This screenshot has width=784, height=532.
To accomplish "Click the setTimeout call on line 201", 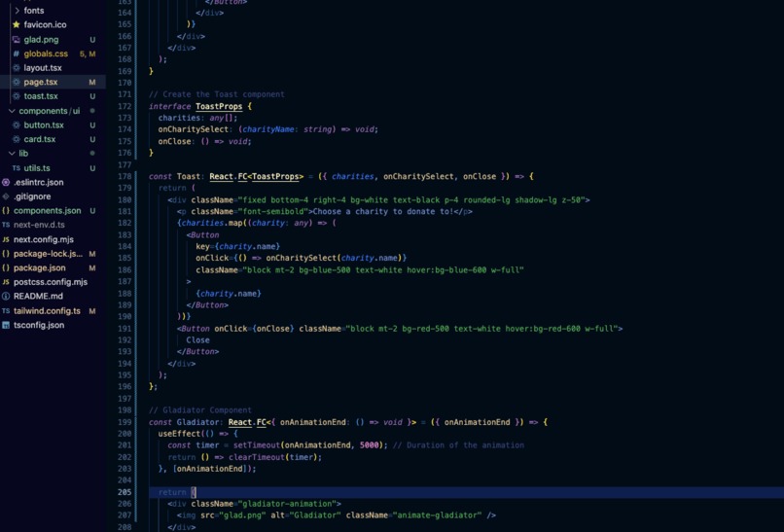I will tap(257, 445).
